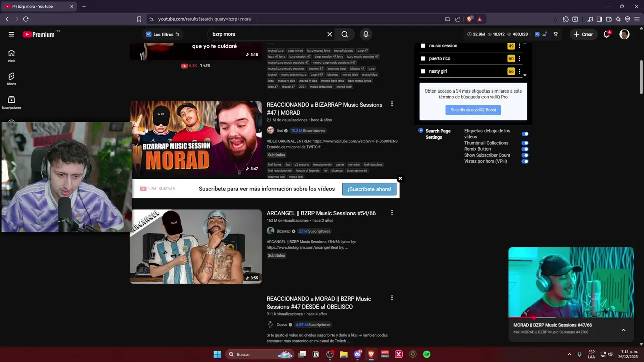Toggle Show Subscriber Count switch
This screenshot has width=644, height=362.
(x=525, y=155)
